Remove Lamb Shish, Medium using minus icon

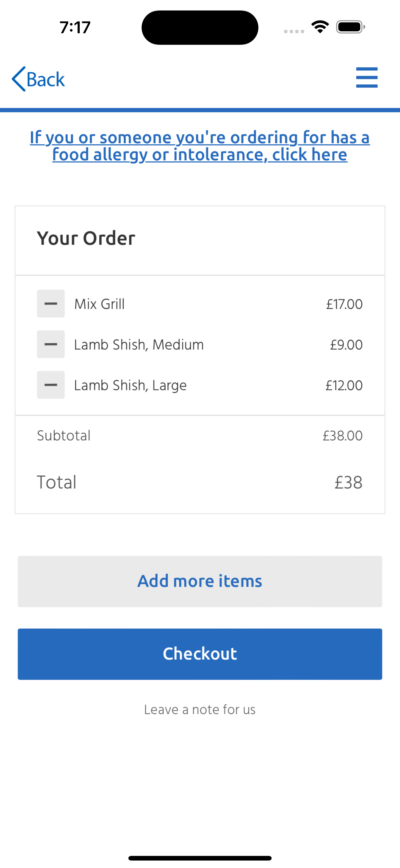coord(51,344)
